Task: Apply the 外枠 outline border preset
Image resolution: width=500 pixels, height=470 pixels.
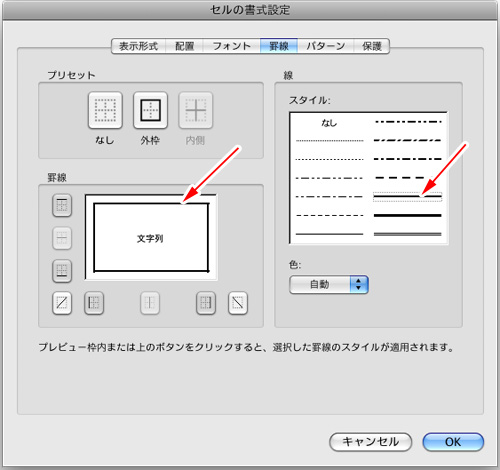Action: (150, 110)
